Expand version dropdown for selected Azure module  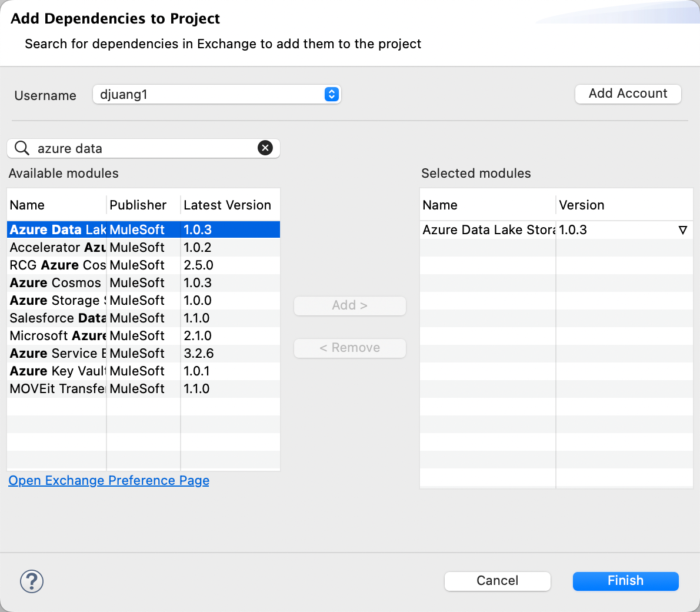coord(682,230)
